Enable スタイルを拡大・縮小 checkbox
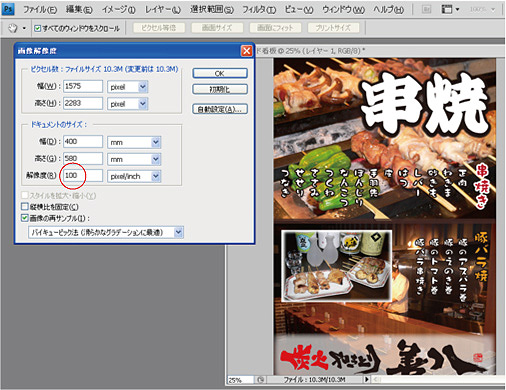Image resolution: width=506 pixels, height=390 pixels. tap(25, 195)
